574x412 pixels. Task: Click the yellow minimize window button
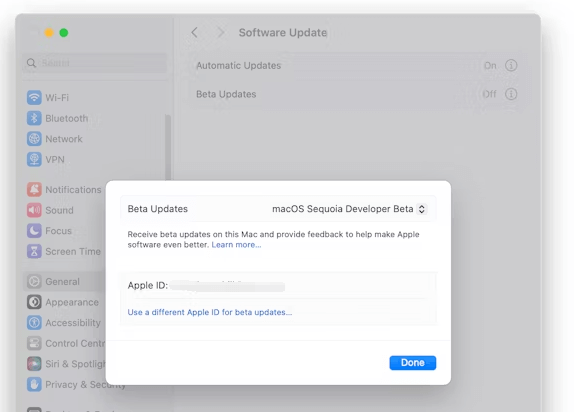point(49,33)
